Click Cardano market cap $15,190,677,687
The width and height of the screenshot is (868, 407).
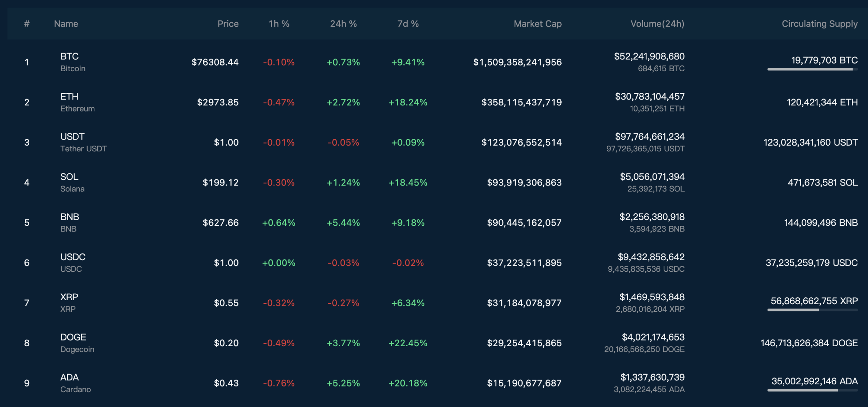point(524,383)
